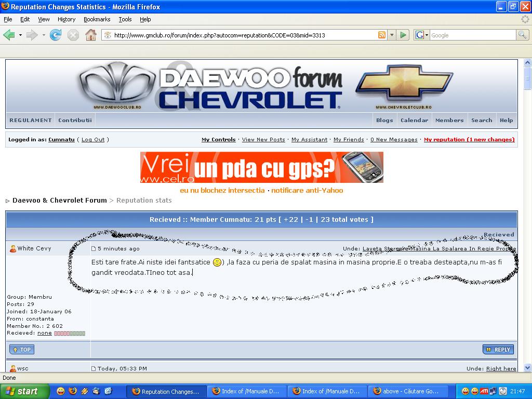Click the Forward arrow button
The image size is (532, 399).
coord(32,35)
